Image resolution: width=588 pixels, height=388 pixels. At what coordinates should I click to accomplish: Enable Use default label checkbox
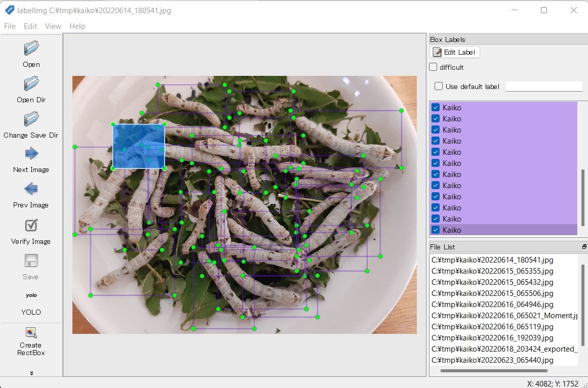pos(439,86)
